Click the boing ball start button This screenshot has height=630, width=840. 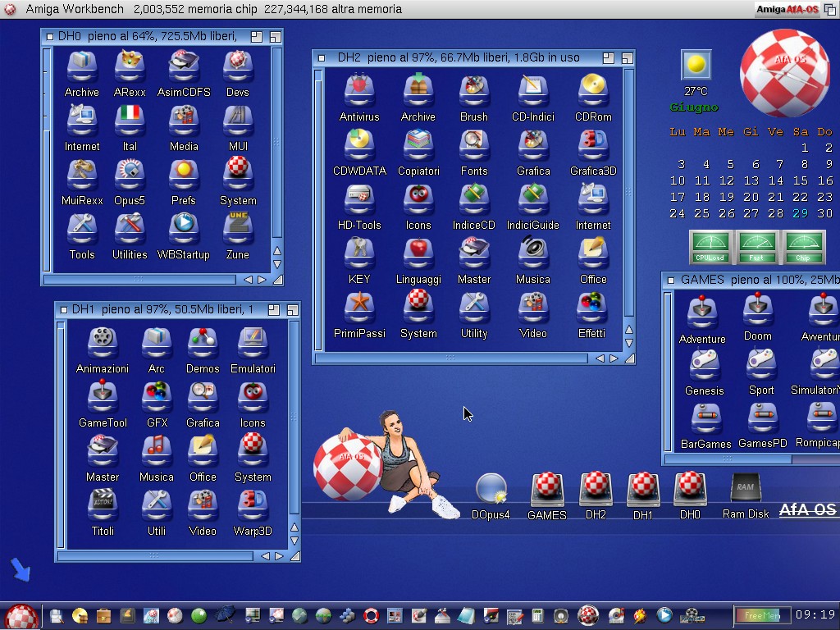pyautogui.click(x=21, y=616)
